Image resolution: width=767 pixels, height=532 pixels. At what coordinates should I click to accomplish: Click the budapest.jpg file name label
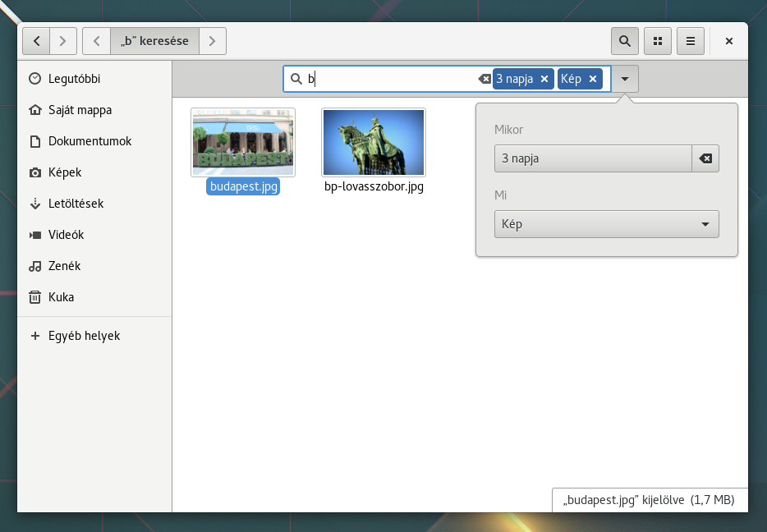tap(244, 186)
